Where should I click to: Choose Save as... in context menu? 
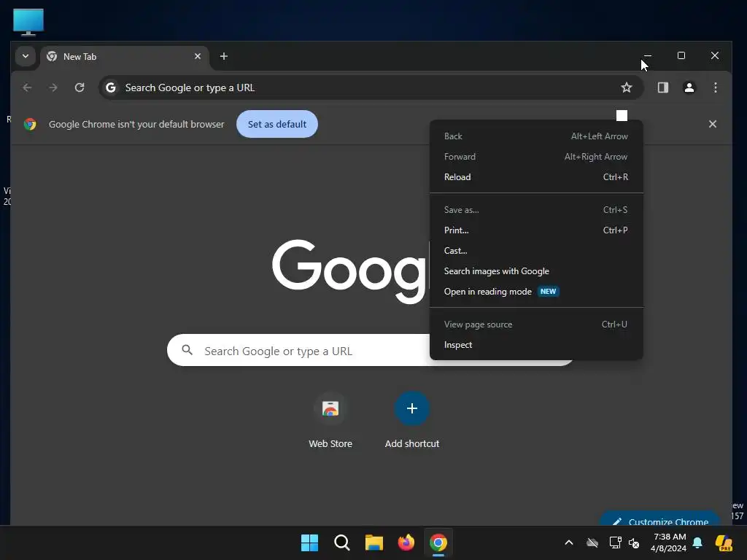click(x=536, y=210)
